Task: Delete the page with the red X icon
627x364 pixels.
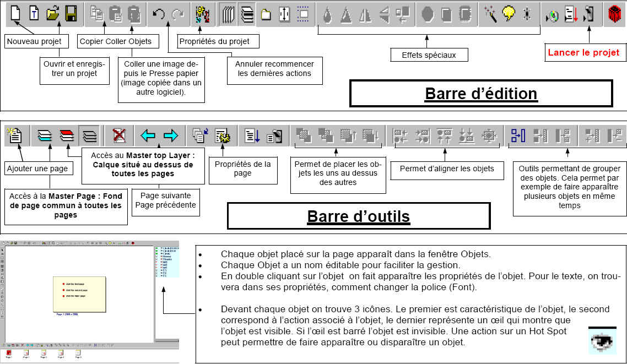Action: (119, 136)
